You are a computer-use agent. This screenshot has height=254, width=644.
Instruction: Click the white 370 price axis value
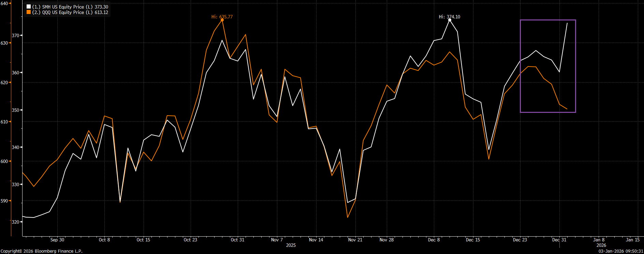click(x=16, y=35)
